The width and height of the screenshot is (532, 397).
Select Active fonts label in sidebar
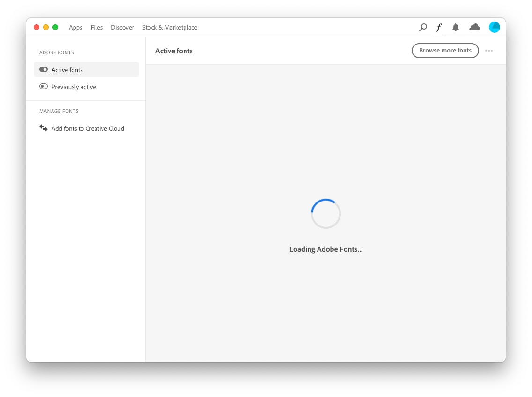pyautogui.click(x=67, y=70)
